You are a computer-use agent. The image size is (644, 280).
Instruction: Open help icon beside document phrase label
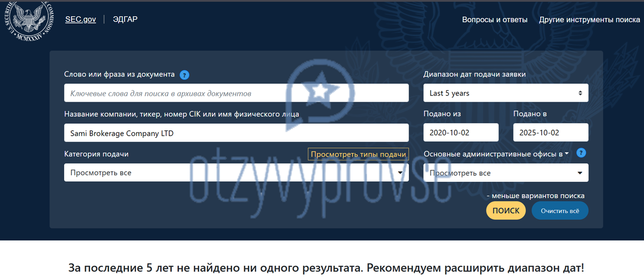[184, 75]
